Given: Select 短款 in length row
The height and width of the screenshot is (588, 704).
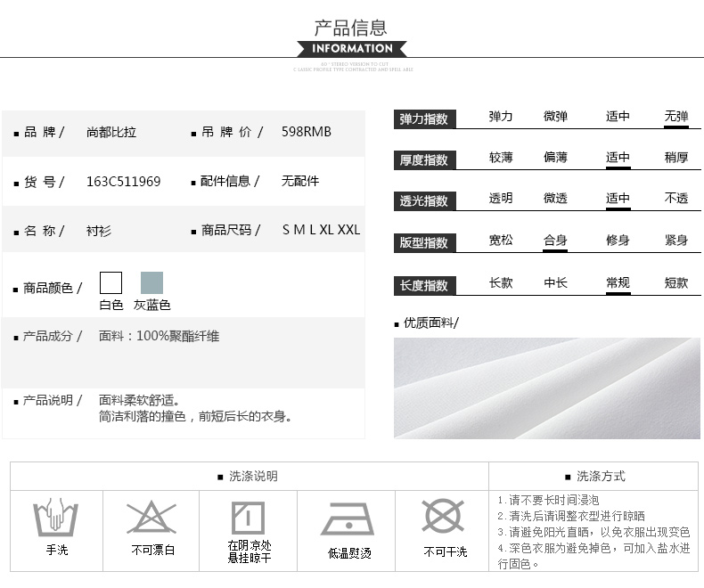Looking at the screenshot, I should coord(676,283).
